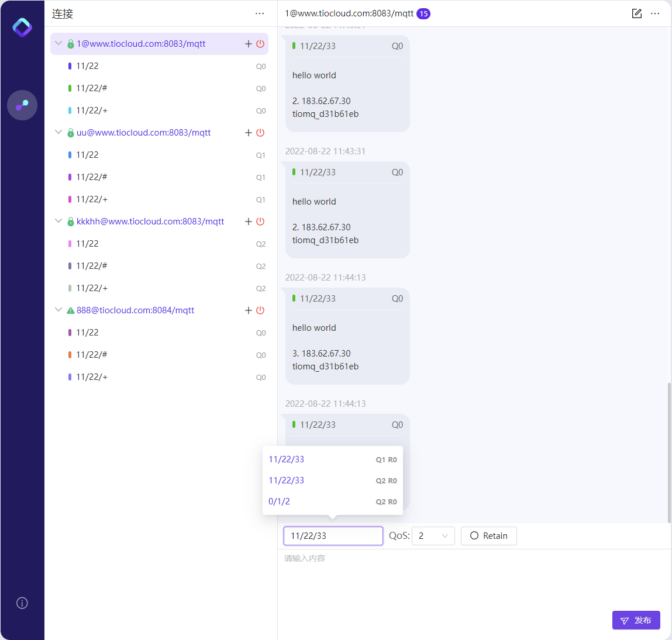Select subscription 11/22/# under 1@www.tiocloud.com
The image size is (672, 640).
[x=160, y=88]
